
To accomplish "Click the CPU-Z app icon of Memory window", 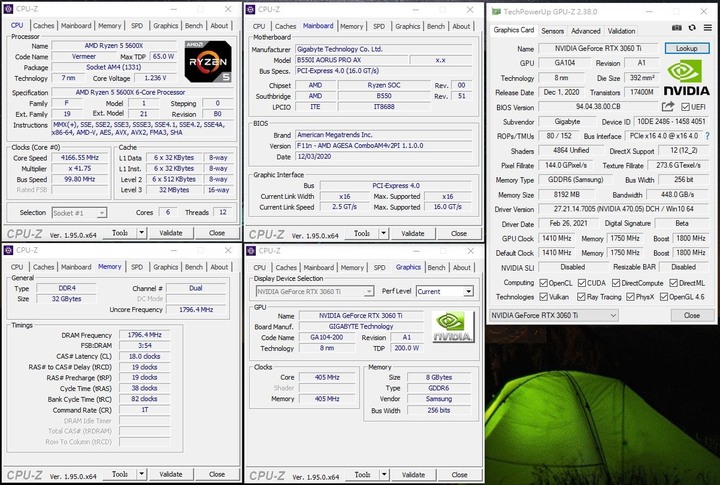I will point(8,250).
